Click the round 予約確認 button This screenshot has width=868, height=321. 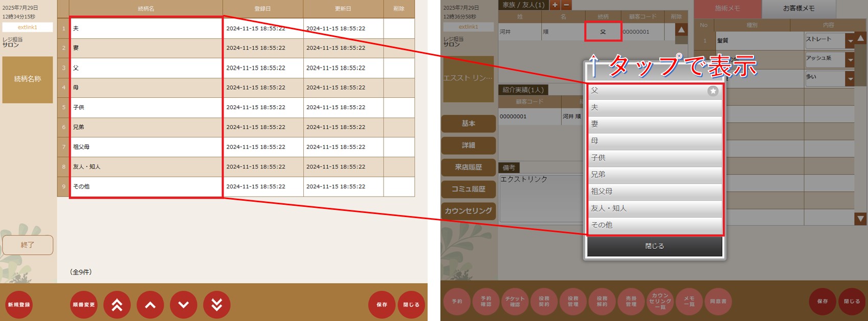486,302
